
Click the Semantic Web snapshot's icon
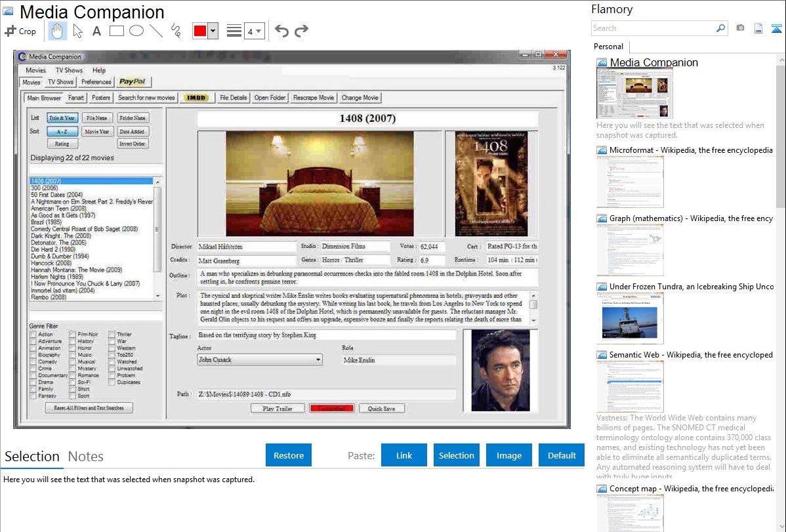tap(602, 354)
